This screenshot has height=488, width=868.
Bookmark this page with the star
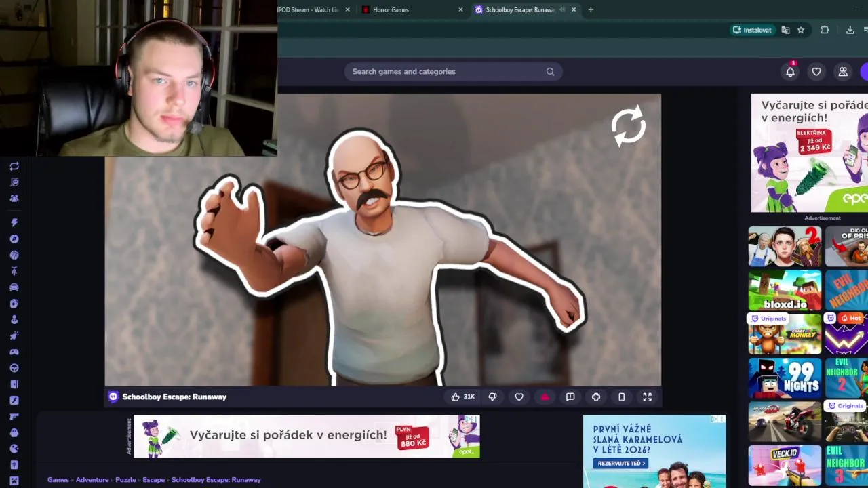(801, 30)
